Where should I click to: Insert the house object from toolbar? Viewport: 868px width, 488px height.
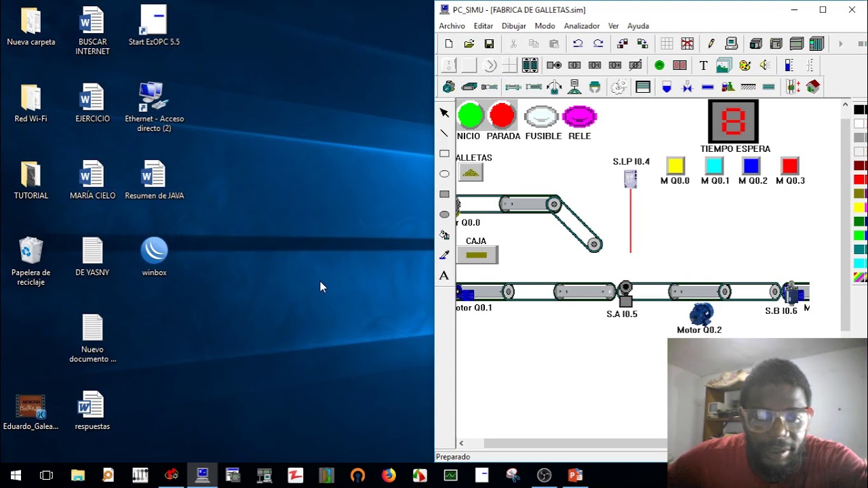(x=813, y=87)
